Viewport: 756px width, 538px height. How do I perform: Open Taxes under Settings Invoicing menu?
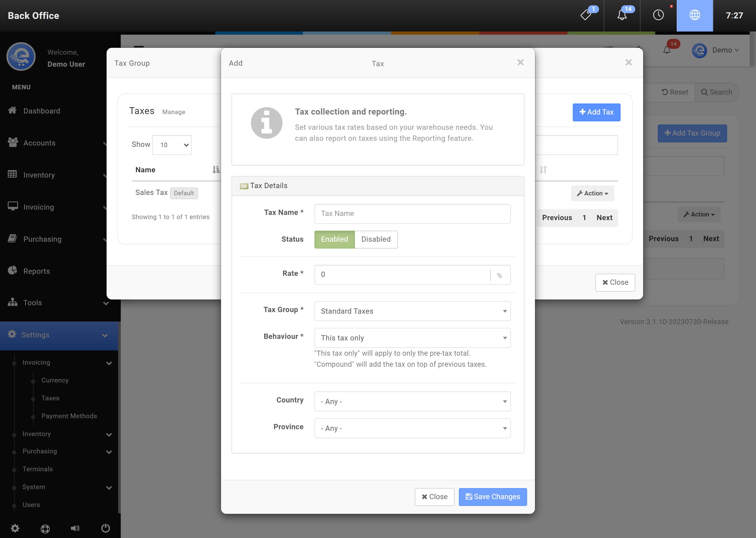click(x=50, y=398)
